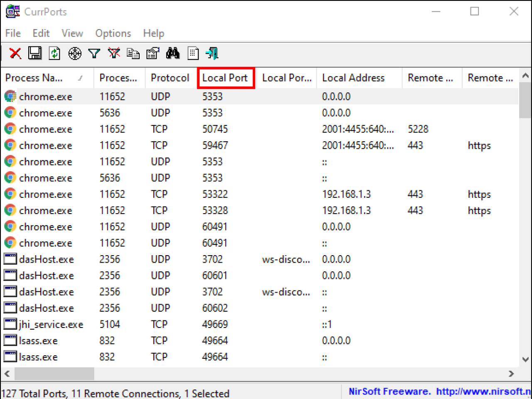The height and width of the screenshot is (399, 532).
Task: Click the red X close connections icon
Action: [15, 53]
